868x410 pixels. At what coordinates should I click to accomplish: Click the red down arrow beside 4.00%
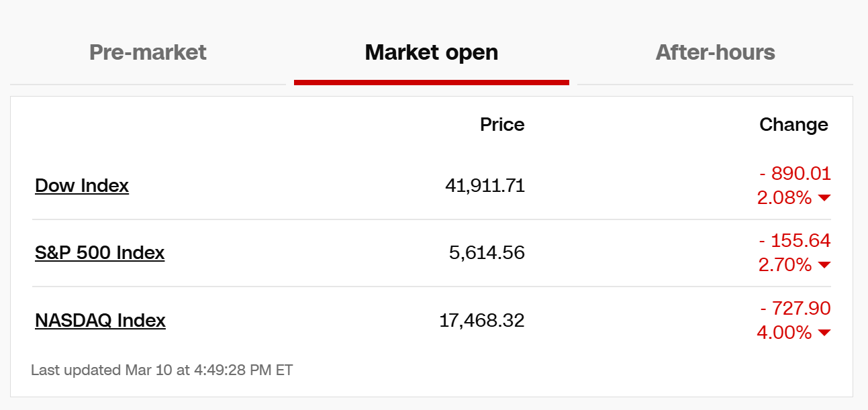click(824, 333)
